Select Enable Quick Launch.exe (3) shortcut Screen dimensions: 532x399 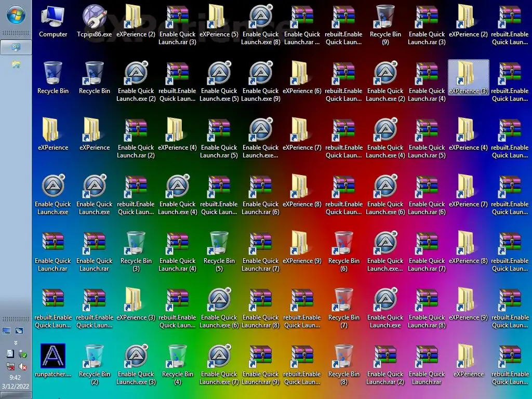136,365
